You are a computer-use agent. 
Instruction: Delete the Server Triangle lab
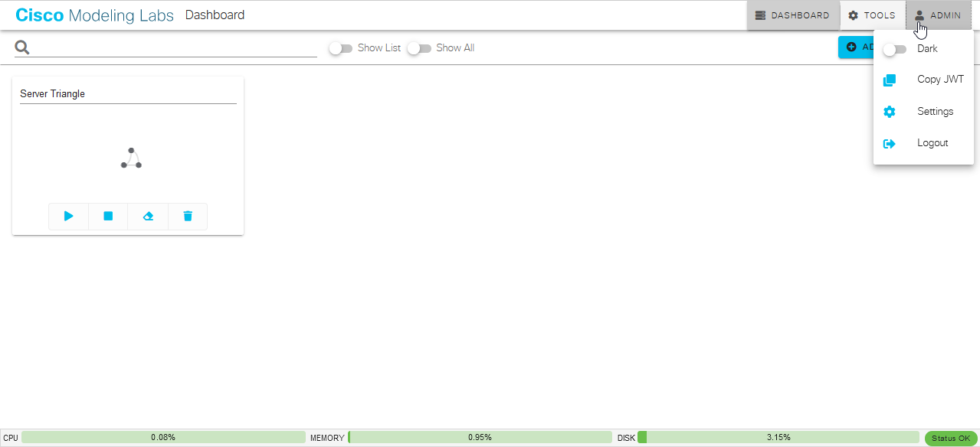coord(188,216)
